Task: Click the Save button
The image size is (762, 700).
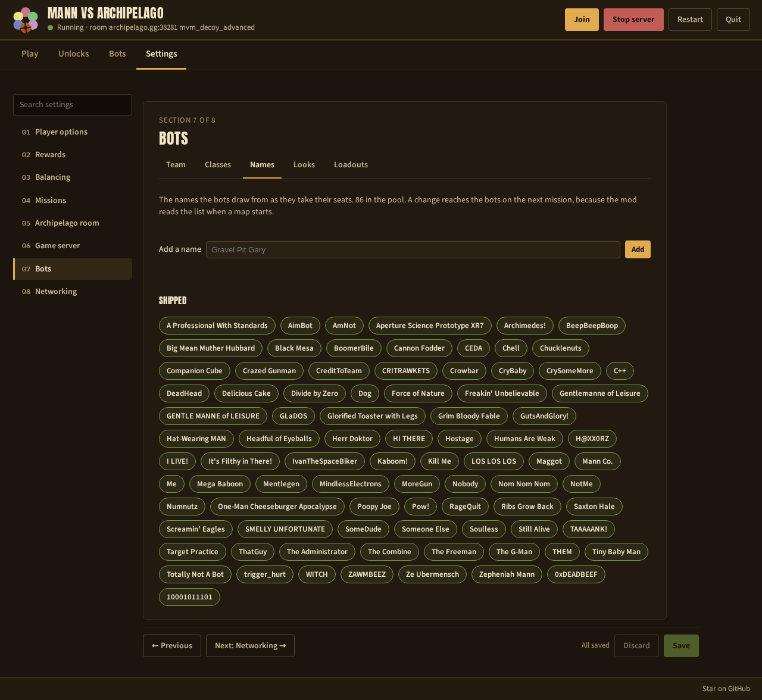Action: click(x=681, y=646)
